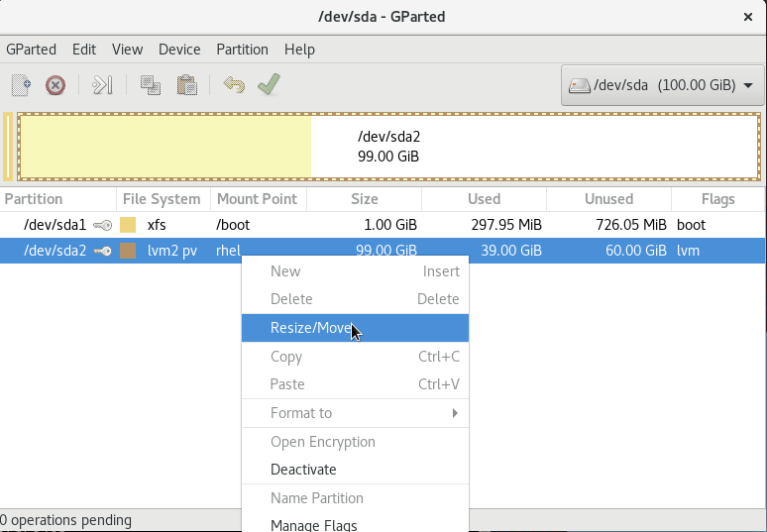Click the Paste partition toolbar icon
Viewport: 767px width, 532px height.
(187, 85)
